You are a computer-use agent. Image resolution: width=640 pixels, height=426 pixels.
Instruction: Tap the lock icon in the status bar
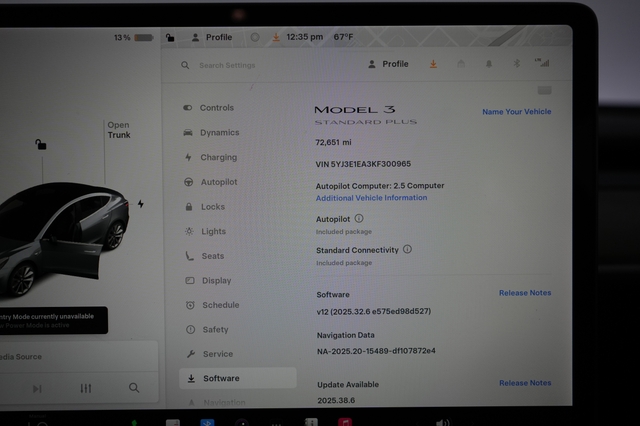point(170,38)
